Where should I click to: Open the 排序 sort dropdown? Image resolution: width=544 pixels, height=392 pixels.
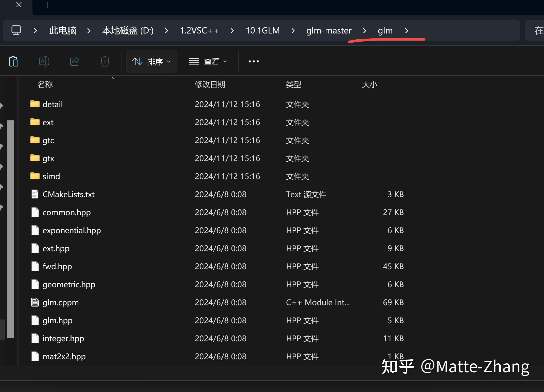(152, 61)
